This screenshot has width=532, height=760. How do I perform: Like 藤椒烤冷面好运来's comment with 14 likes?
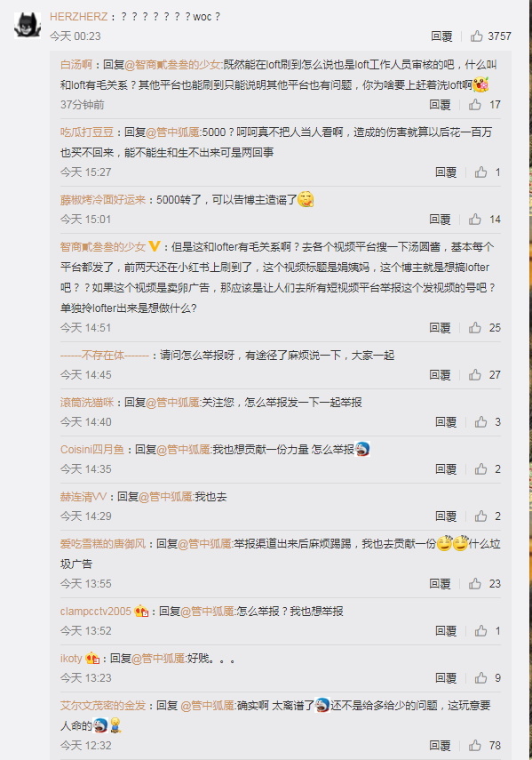(475, 219)
